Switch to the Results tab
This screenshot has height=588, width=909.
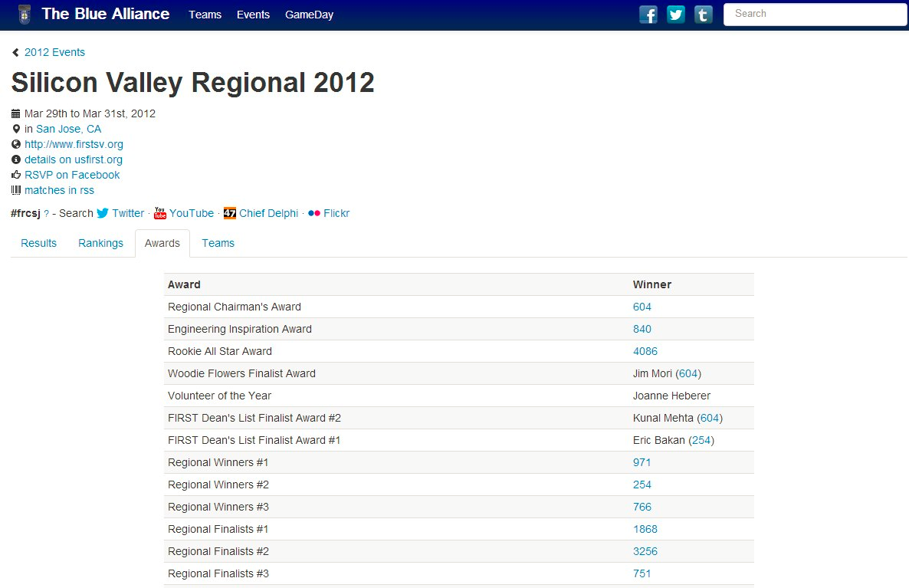click(39, 243)
